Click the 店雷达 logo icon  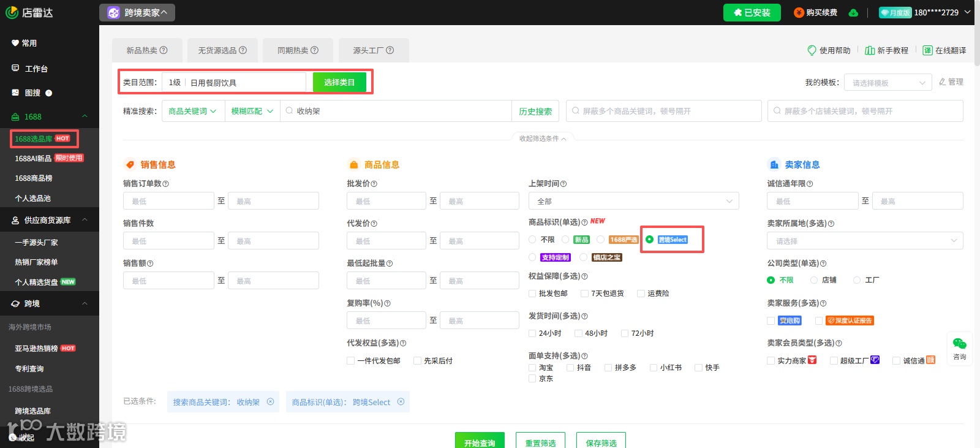point(12,12)
